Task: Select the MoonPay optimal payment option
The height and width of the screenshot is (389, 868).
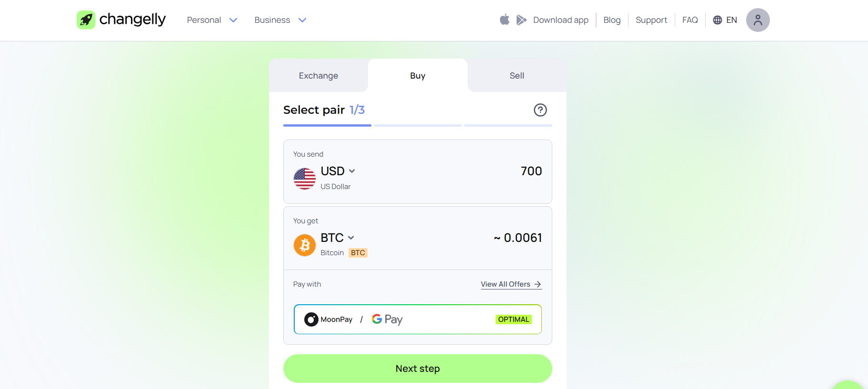Action: coord(418,319)
